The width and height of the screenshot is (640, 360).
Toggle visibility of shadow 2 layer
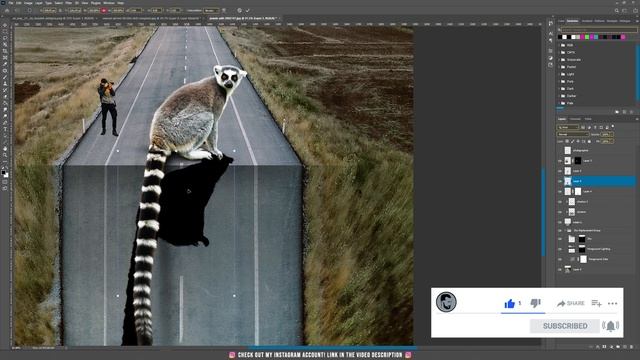[560, 202]
